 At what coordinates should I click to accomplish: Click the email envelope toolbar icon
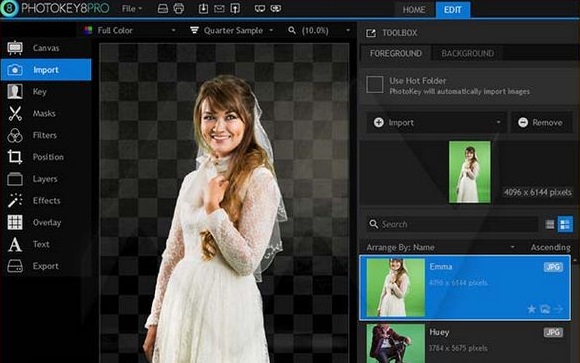(219, 9)
